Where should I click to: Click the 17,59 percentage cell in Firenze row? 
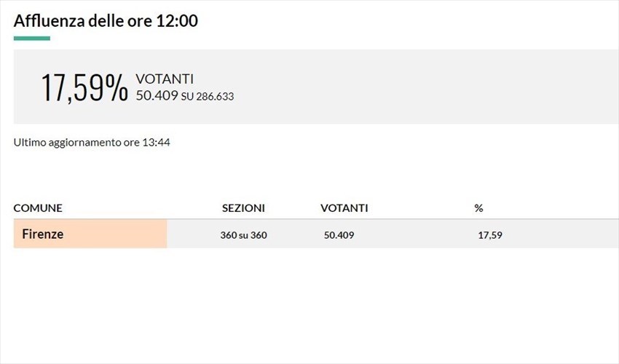(x=490, y=235)
